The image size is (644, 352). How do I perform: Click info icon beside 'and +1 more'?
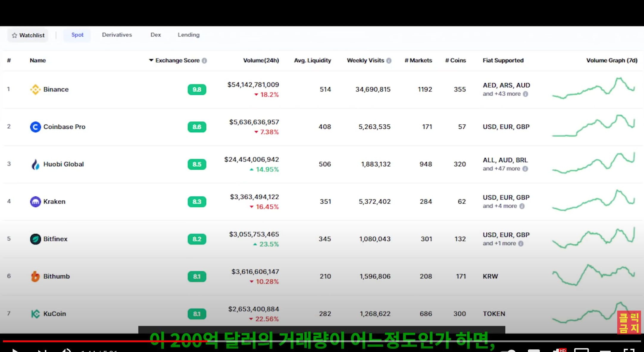point(521,244)
